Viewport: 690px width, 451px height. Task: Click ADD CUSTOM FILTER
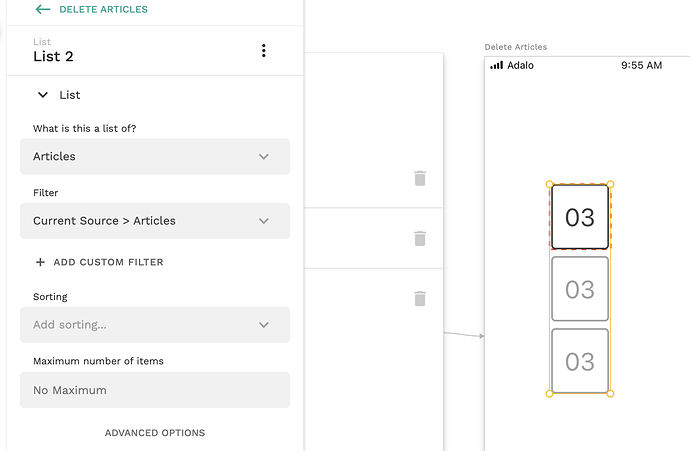pos(108,262)
